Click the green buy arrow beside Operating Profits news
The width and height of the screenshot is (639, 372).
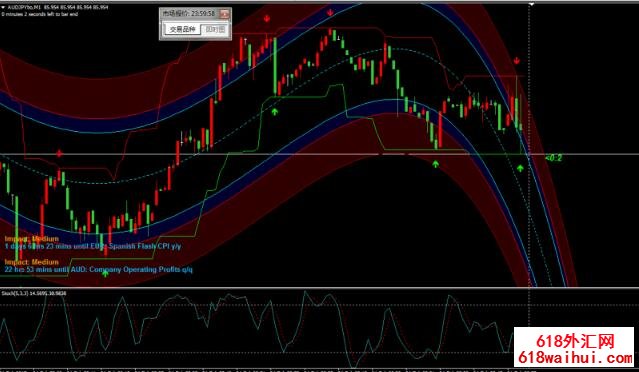[x=105, y=274]
